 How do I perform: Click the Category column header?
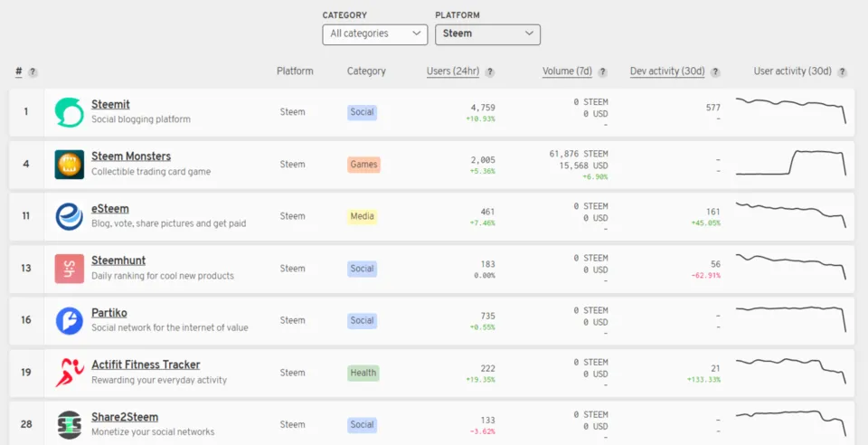coord(366,71)
